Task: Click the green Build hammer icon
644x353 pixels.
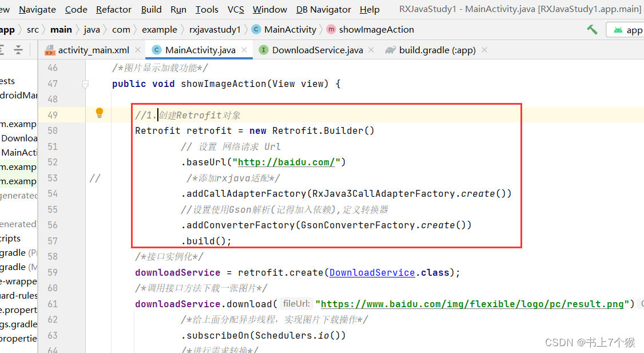Action: pyautogui.click(x=592, y=29)
